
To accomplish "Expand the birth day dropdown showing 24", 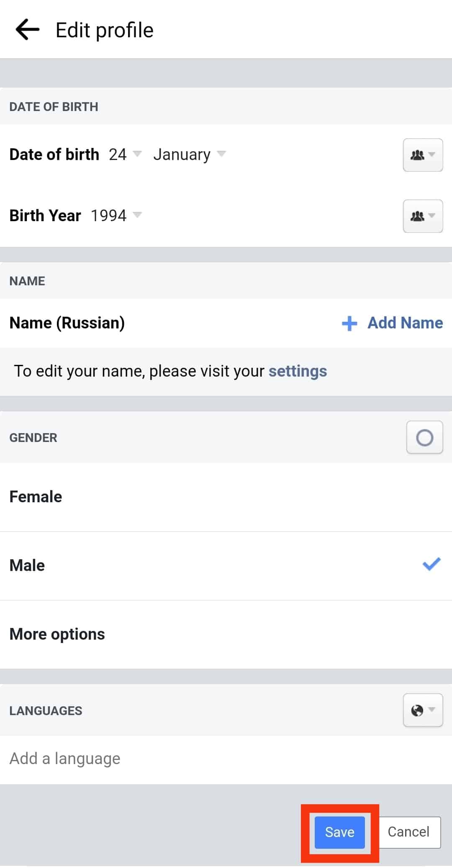I will coord(125,155).
